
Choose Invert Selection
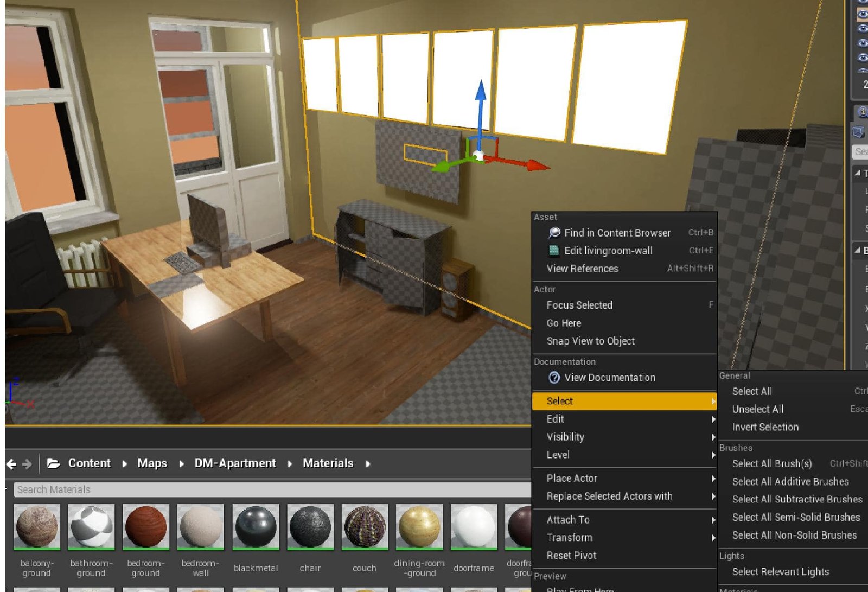793,427
